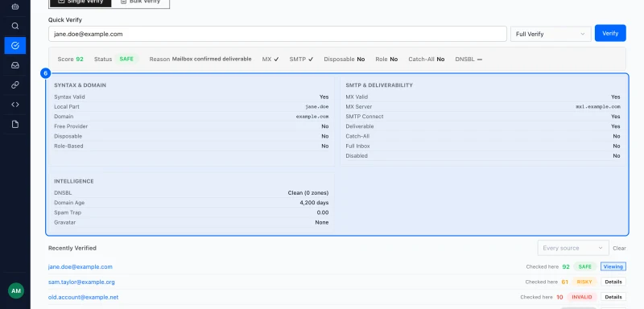Click the MX Valid row label
The width and height of the screenshot is (644, 309).
357,97
